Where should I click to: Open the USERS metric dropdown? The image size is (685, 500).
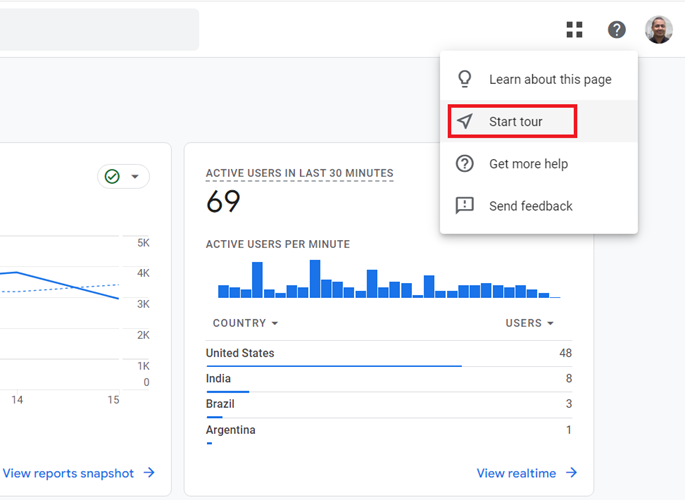pyautogui.click(x=529, y=323)
